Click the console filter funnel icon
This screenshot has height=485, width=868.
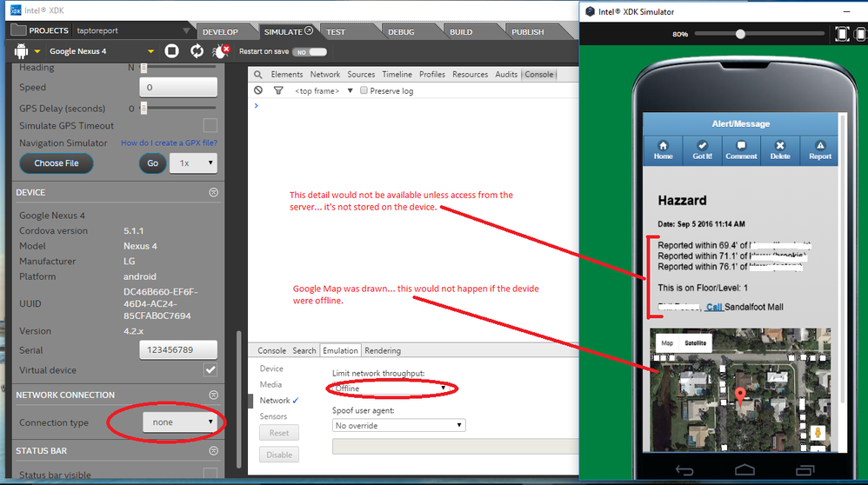click(x=278, y=90)
